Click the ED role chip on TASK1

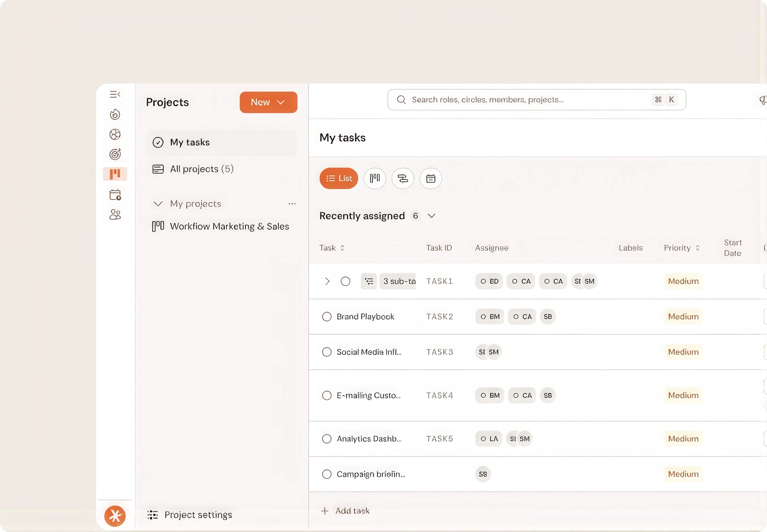tap(489, 281)
